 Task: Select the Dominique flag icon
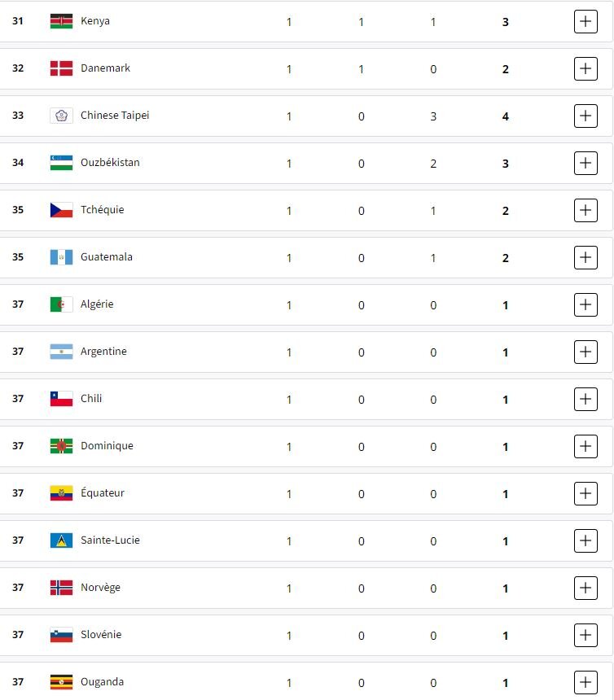click(x=61, y=446)
